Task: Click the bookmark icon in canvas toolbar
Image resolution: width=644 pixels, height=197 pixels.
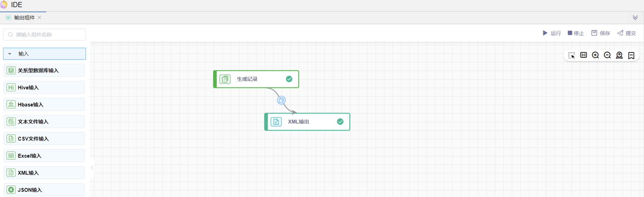Action: pyautogui.click(x=631, y=55)
